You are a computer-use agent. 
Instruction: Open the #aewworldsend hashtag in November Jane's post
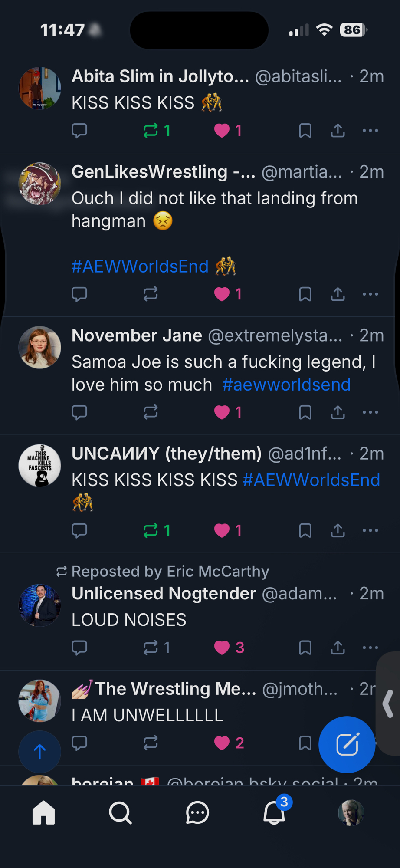point(286,385)
